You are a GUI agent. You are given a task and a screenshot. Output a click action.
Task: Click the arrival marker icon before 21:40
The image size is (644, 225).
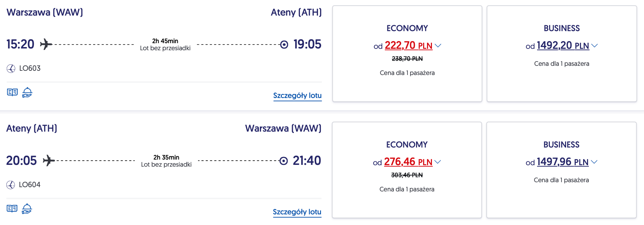(283, 161)
